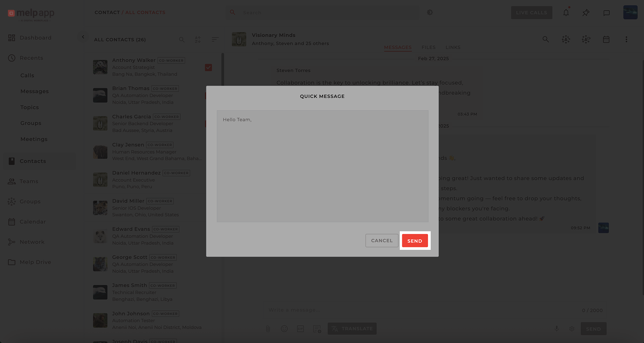Open the contacts sort options
Viewport: 644px width, 343px height.
click(215, 40)
